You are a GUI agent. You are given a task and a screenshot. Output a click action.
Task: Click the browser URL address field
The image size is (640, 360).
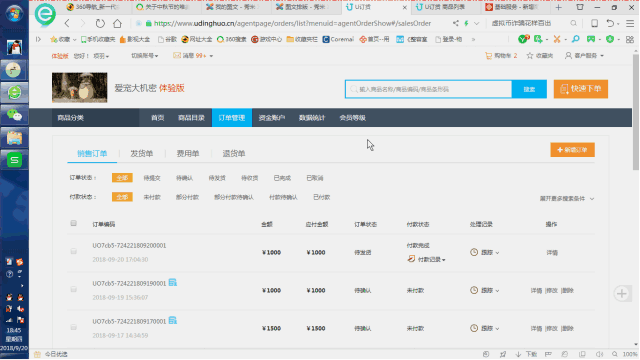pos(292,23)
